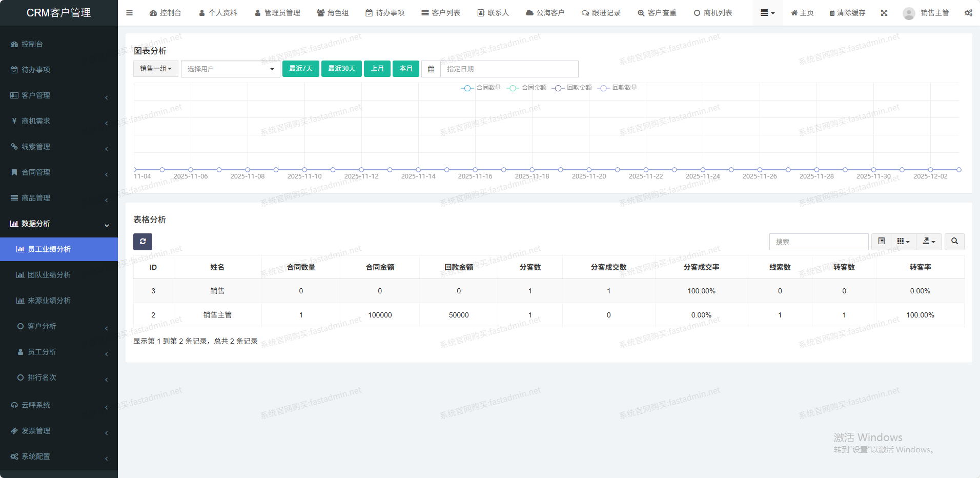Click the fullscreen icon in header

[884, 13]
